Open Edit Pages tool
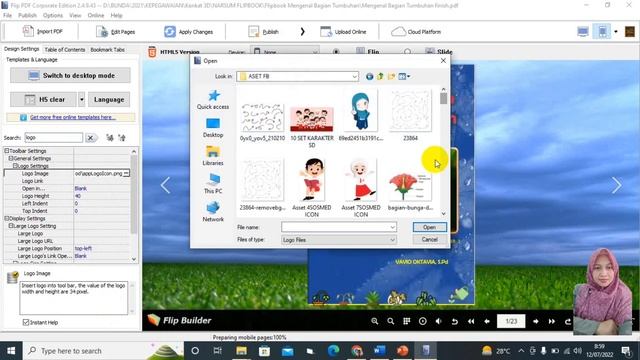This screenshot has width=640, height=360. pos(116,31)
